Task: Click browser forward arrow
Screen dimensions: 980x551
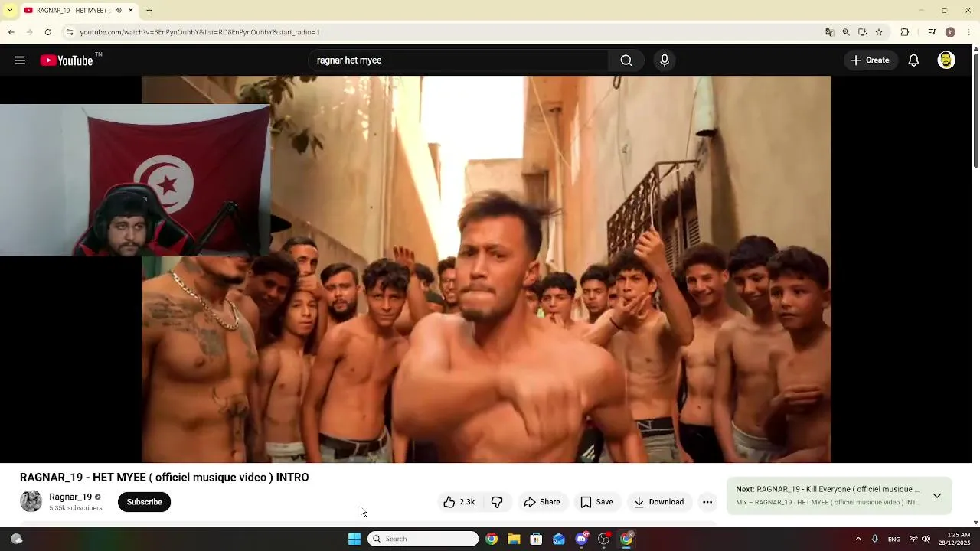Action: pyautogui.click(x=29, y=32)
